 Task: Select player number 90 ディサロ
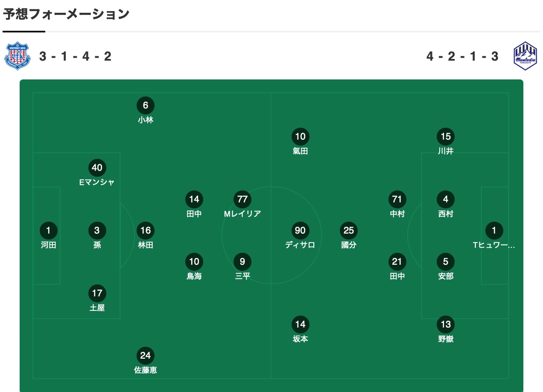click(x=300, y=236)
